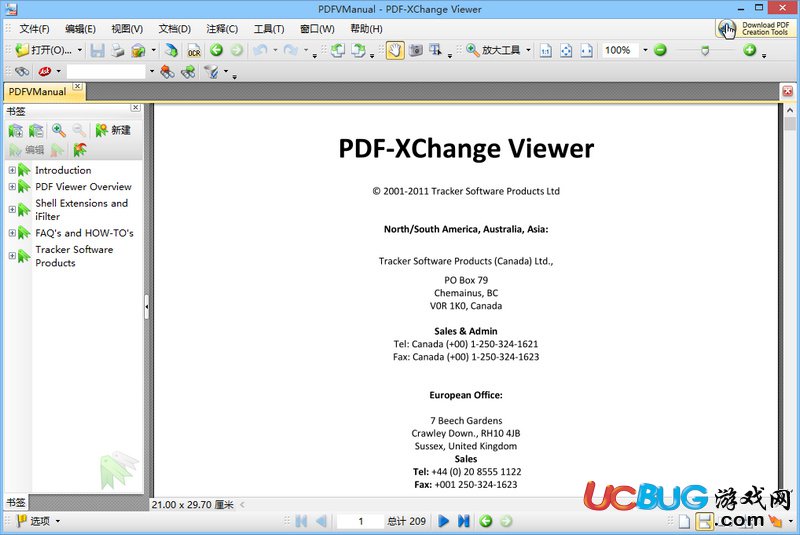Image resolution: width=800 pixels, height=535 pixels.
Task: Rotate the page counter-clockwise
Action: pyautogui.click(x=337, y=50)
